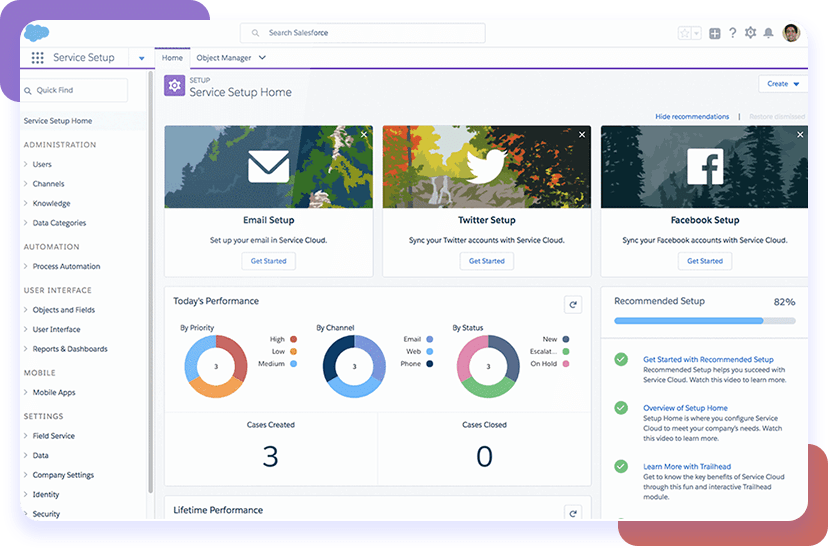Focus the Search Salesforce field
Screen dimensions: 828x552
tap(363, 33)
